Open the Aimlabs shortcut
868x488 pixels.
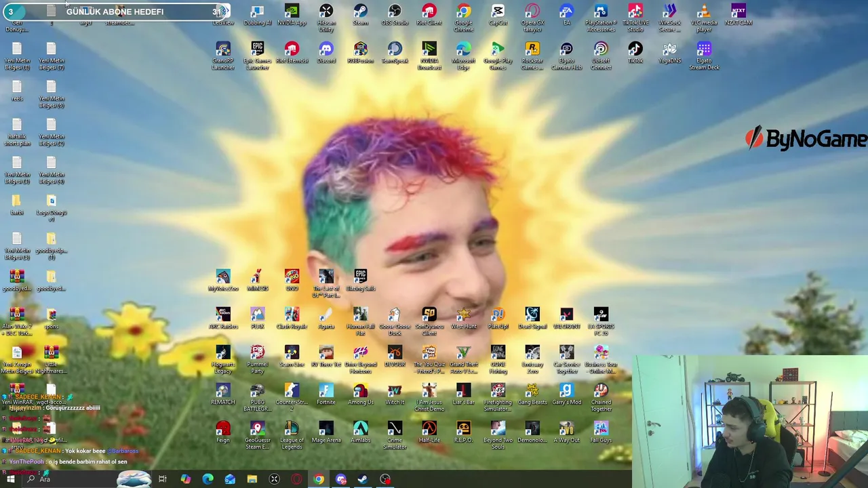[360, 432]
